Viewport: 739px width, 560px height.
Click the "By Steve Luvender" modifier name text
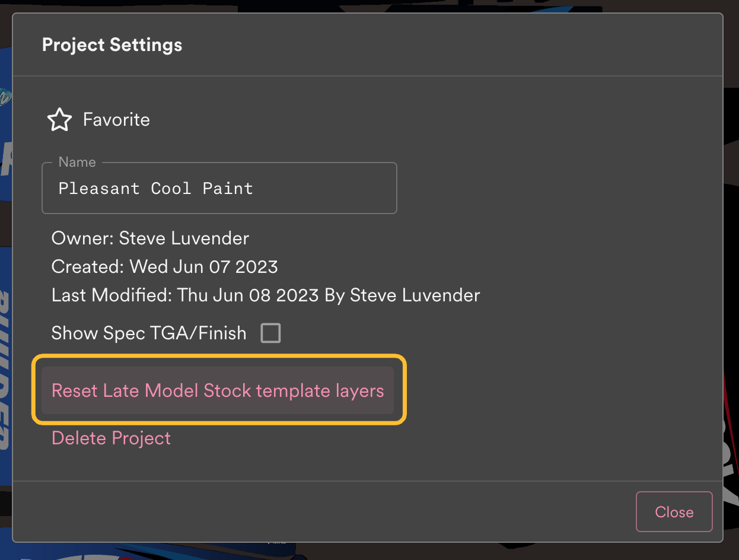pos(402,295)
